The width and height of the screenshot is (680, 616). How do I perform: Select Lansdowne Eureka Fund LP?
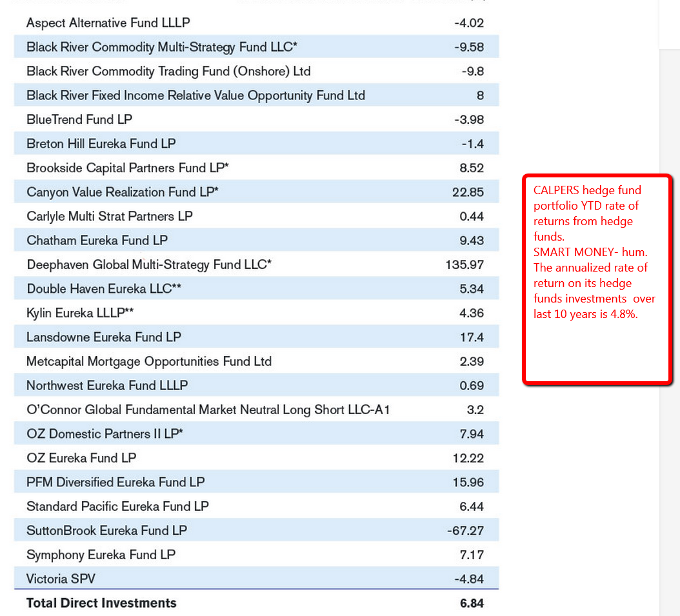pos(104,337)
